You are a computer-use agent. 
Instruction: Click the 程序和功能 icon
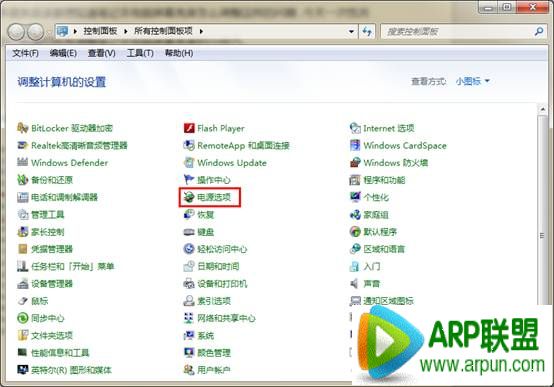click(355, 180)
